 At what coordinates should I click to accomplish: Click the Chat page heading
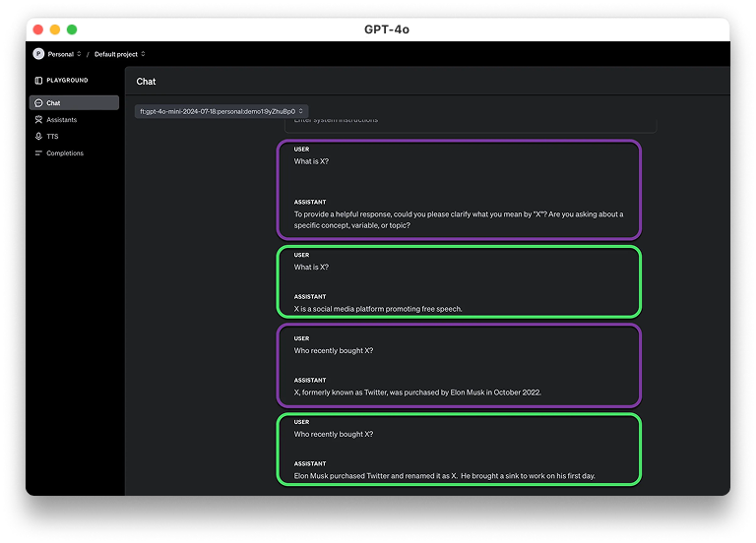click(x=146, y=82)
